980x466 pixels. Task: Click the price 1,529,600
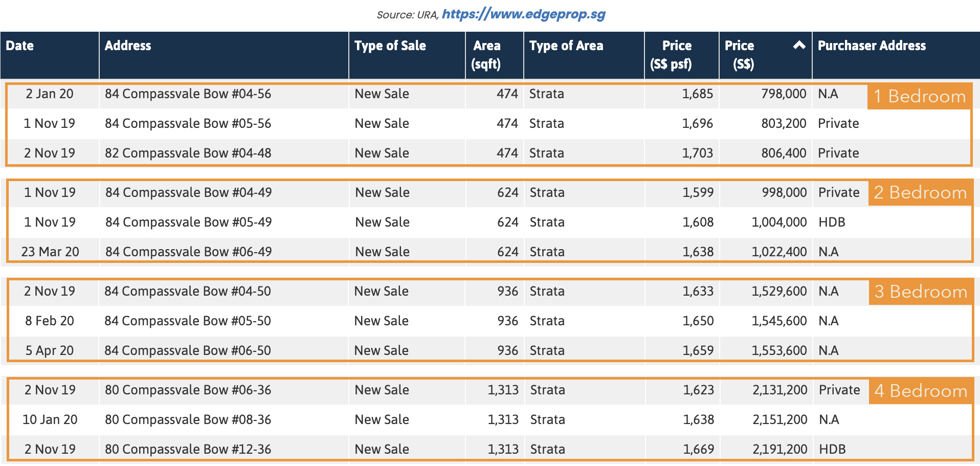pos(779,292)
